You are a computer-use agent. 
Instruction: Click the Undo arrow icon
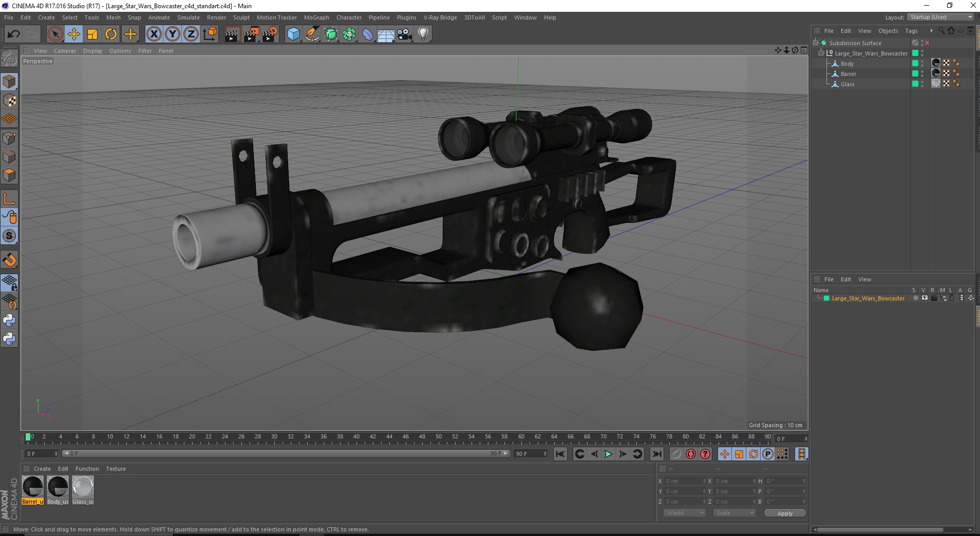(13, 34)
